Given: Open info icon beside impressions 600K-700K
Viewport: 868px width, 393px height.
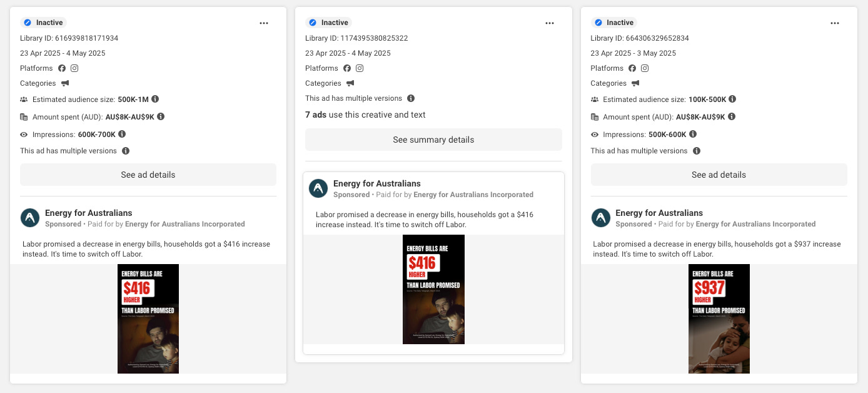Looking at the screenshot, I should 122,134.
